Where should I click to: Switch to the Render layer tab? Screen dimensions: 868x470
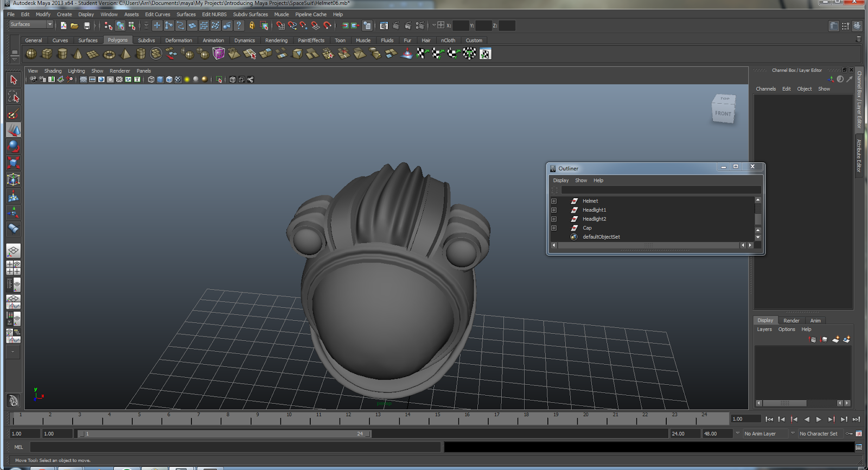pyautogui.click(x=791, y=320)
